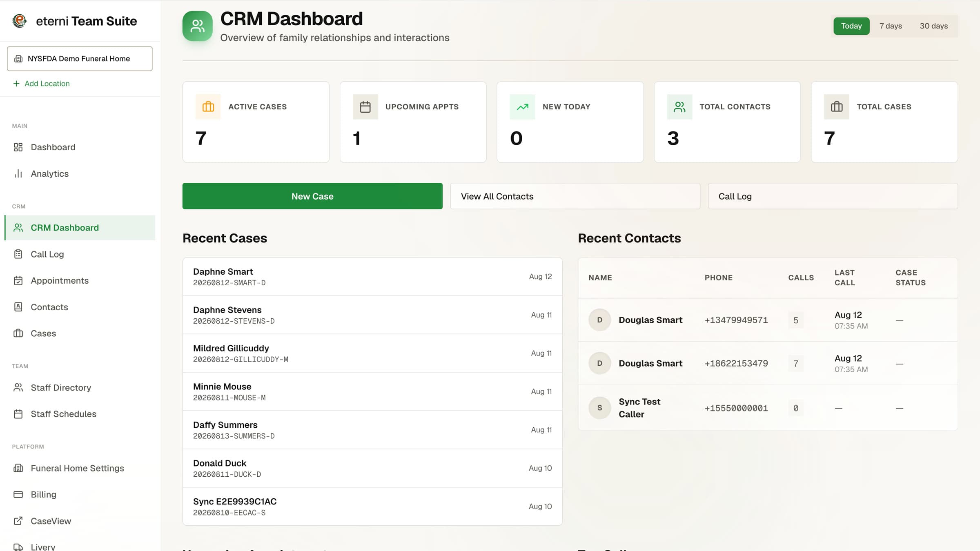The height and width of the screenshot is (551, 980).
Task: Click the Staff Schedules calendar icon
Action: tap(18, 414)
